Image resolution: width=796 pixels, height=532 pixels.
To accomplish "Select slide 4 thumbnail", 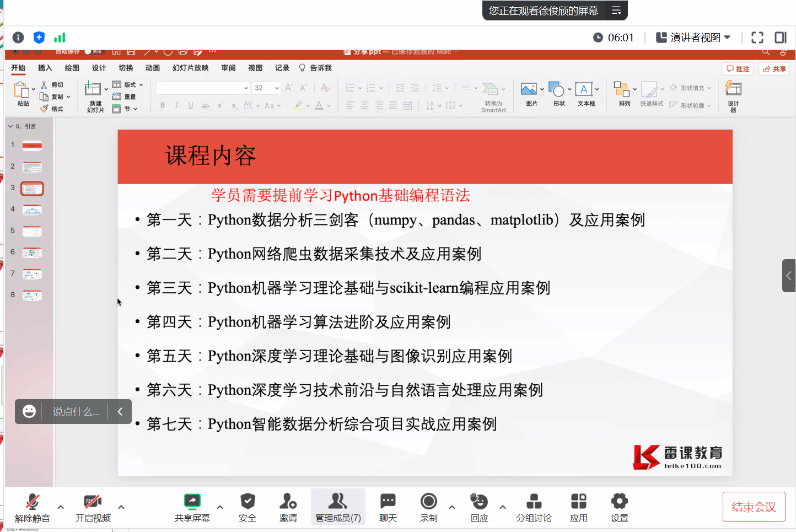I will click(x=32, y=210).
